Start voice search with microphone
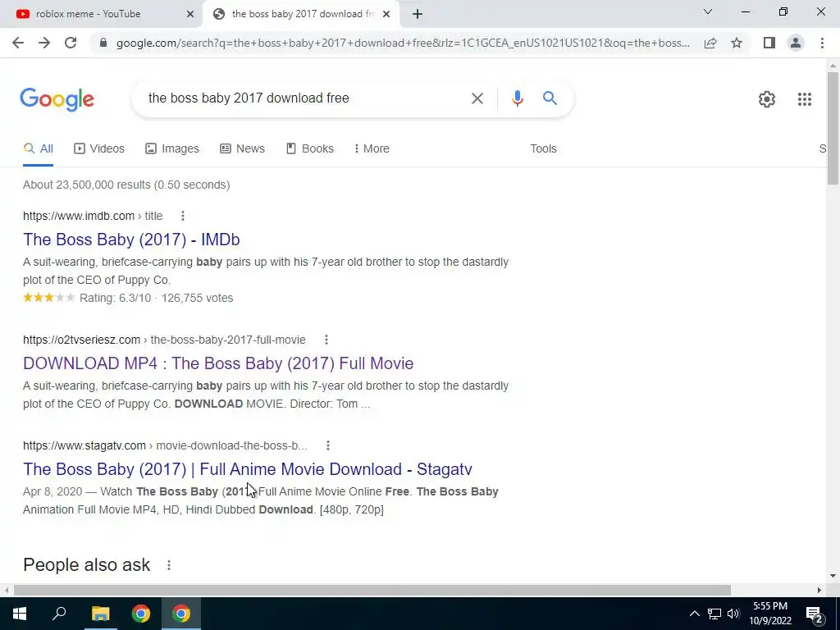 (517, 98)
